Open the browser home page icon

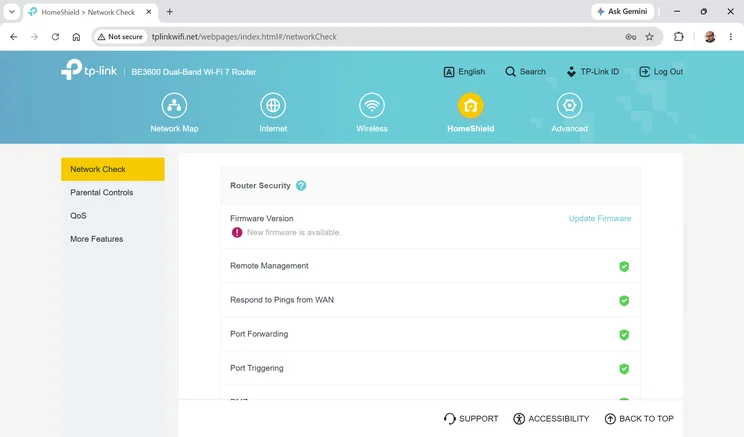pos(76,37)
